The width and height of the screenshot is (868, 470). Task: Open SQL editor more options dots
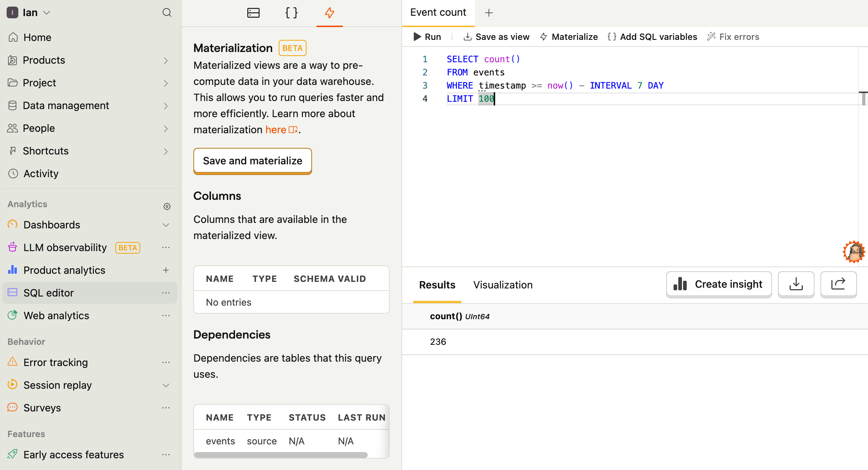pos(166,293)
